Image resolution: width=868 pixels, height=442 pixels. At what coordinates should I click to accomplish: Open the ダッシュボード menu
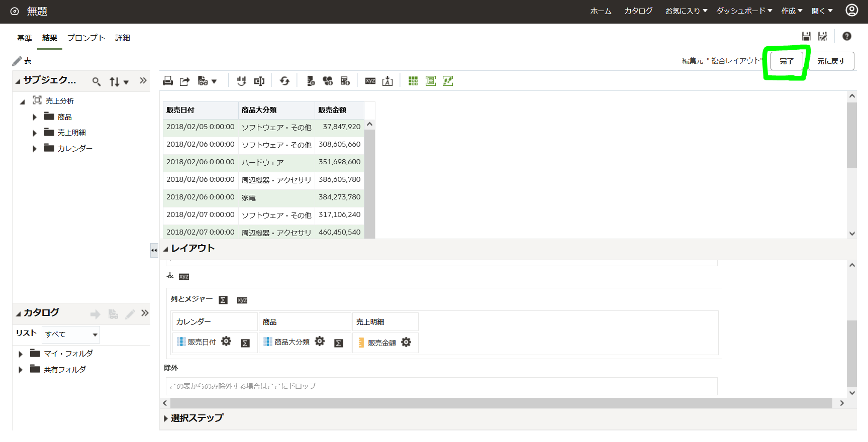[x=744, y=11]
